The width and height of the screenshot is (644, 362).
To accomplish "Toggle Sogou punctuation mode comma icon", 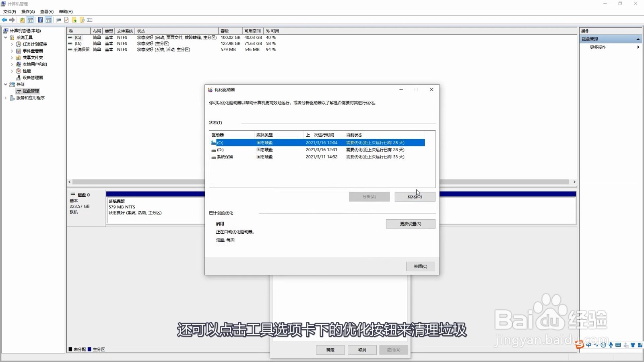I will click(x=596, y=345).
